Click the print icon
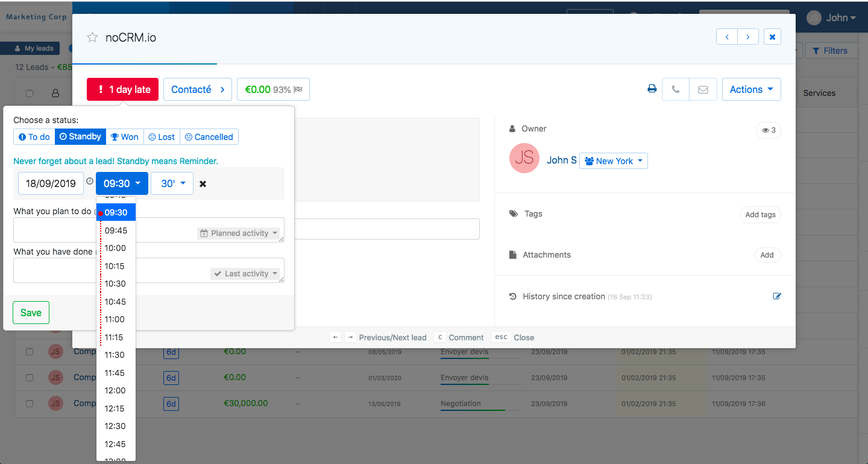Image resolution: width=868 pixels, height=464 pixels. [652, 89]
